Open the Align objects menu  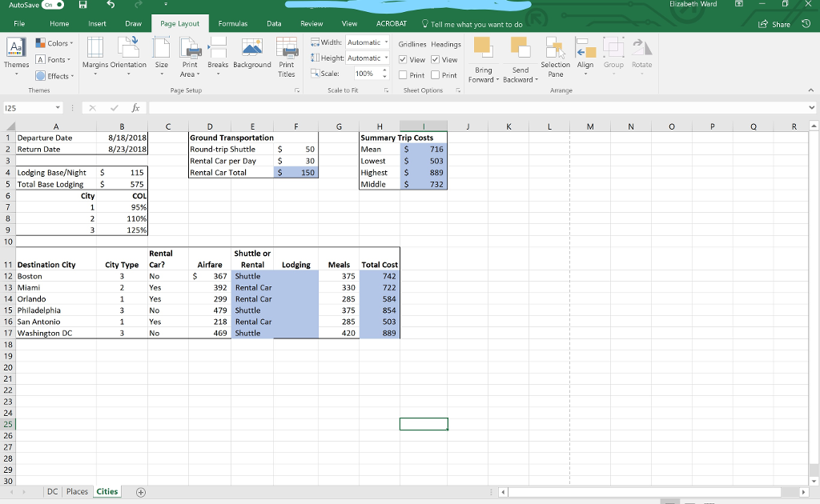[x=585, y=57]
